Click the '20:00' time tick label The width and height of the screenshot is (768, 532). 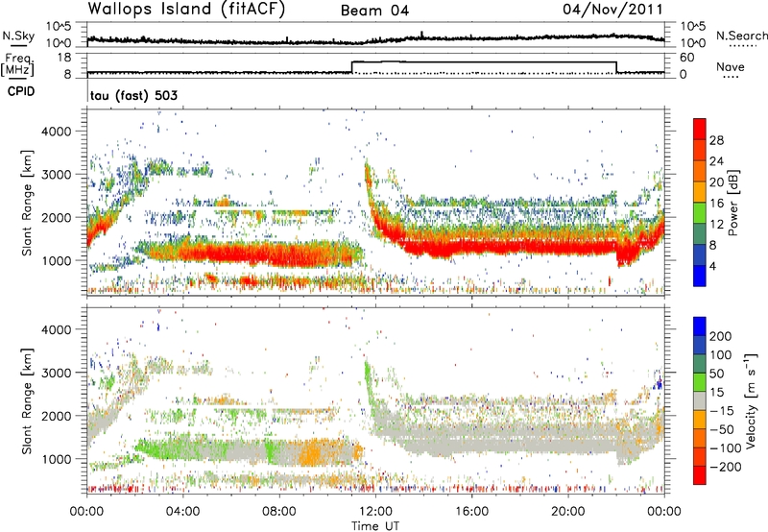[567, 512]
